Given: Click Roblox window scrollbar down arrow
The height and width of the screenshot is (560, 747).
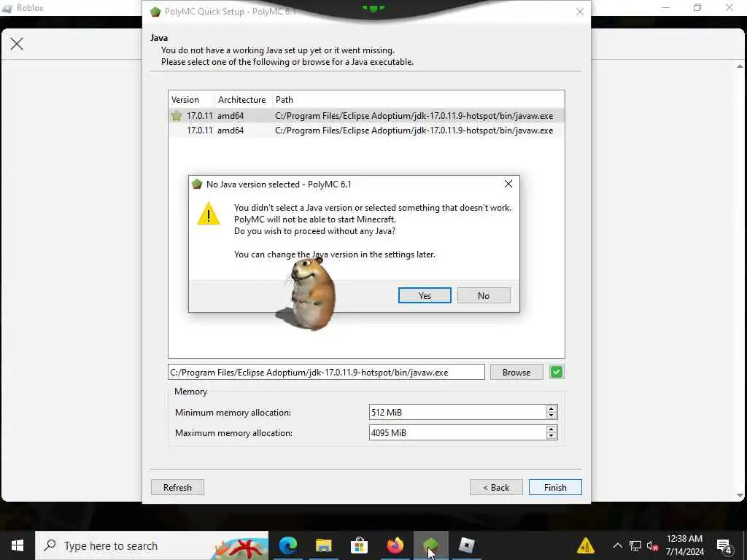Looking at the screenshot, I should (740, 495).
